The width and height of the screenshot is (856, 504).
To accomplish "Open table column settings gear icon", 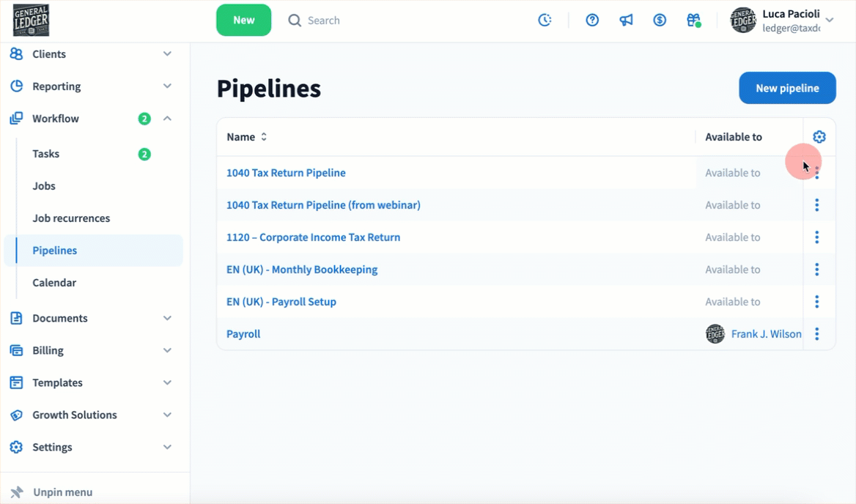I will pos(819,137).
